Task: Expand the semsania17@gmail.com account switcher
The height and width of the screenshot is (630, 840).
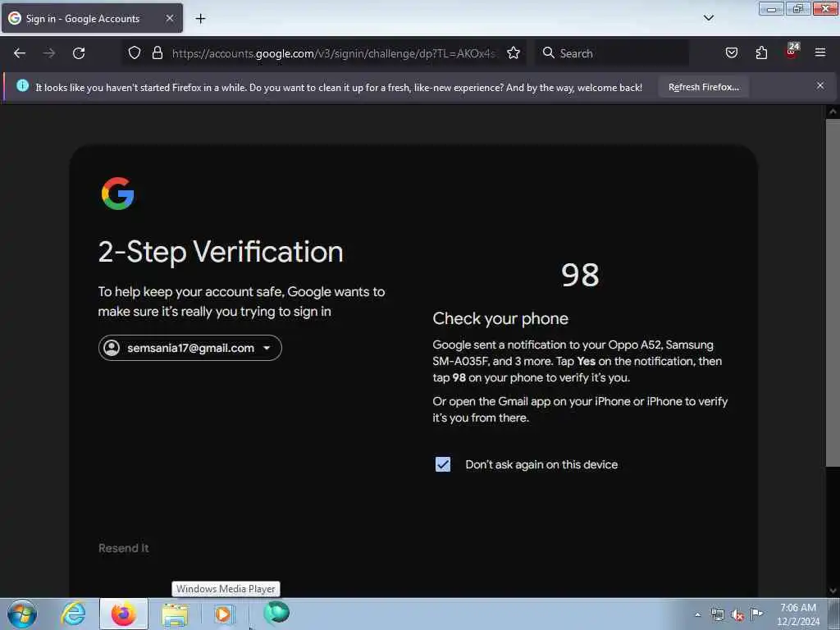Action: (189, 348)
